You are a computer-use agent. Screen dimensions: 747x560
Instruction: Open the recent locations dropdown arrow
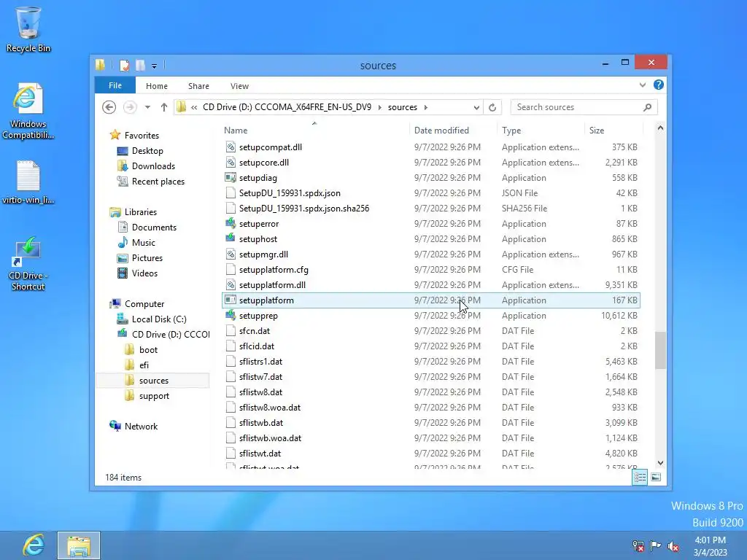tap(147, 107)
